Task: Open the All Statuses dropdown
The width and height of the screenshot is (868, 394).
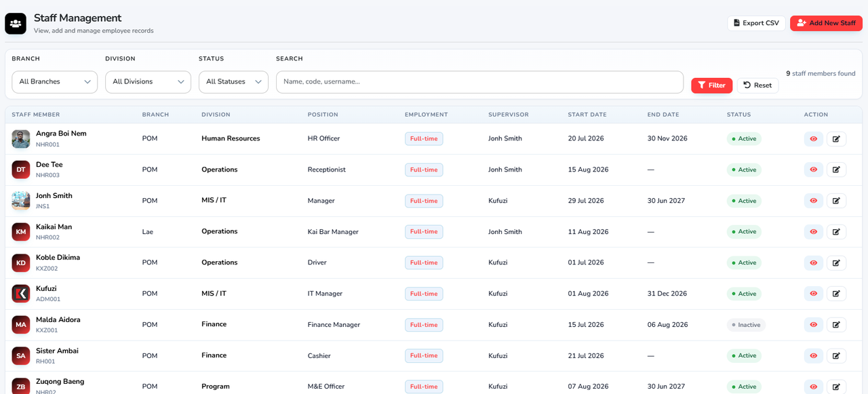Action: point(233,82)
